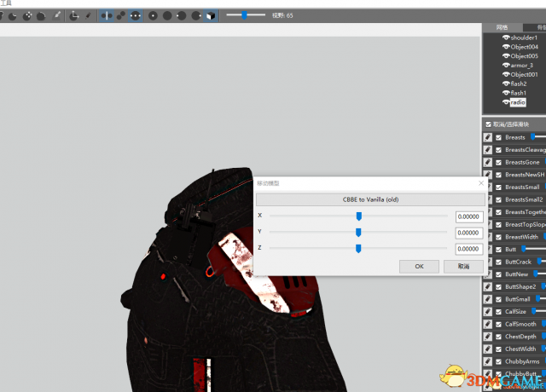This screenshot has height=392, width=546.
Task: Click pencil icon beside ChestWidth
Action: click(488, 349)
